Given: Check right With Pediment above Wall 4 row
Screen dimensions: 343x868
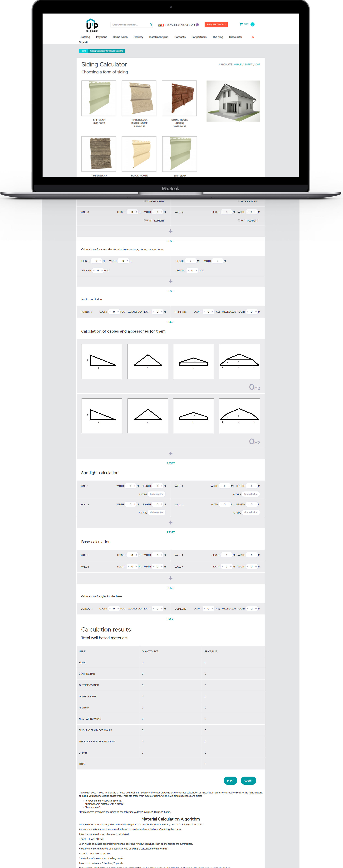Looking at the screenshot, I should click(x=239, y=201).
